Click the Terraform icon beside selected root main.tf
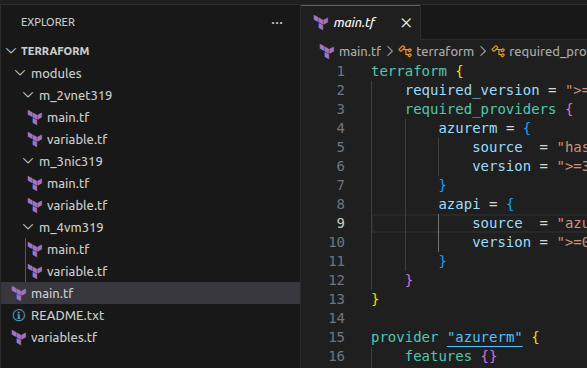The image size is (587, 368). [x=19, y=294]
